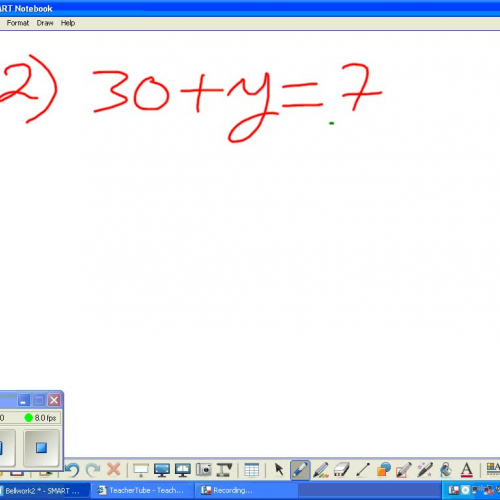The image size is (500, 500).
Task: Click the red X Delete icon
Action: (x=114, y=470)
